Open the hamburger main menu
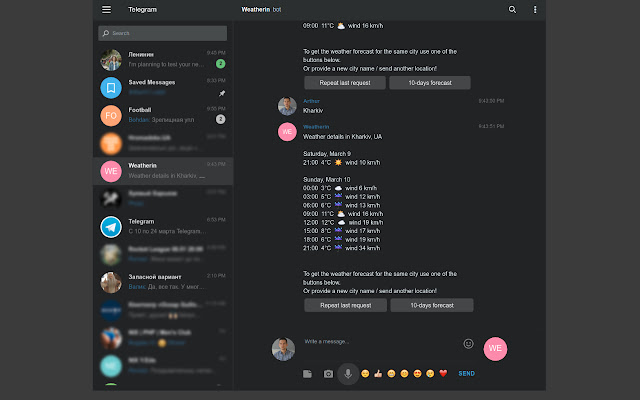 coord(106,9)
